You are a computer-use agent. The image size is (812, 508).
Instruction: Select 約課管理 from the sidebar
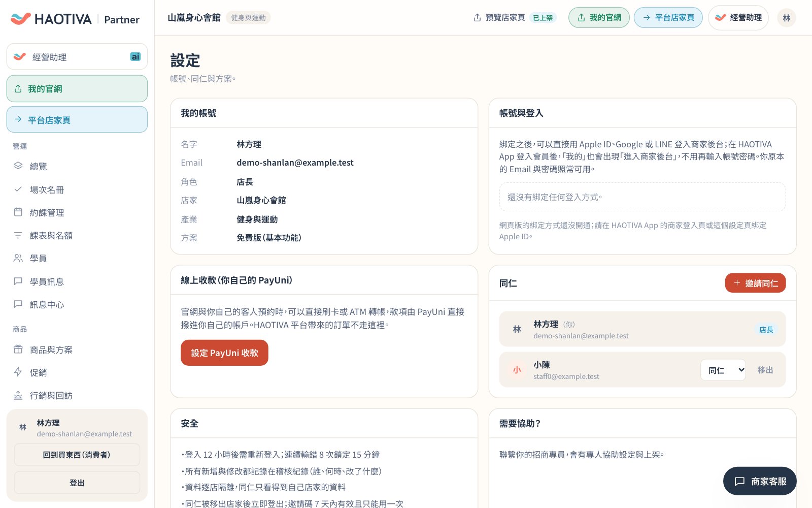[77, 212]
